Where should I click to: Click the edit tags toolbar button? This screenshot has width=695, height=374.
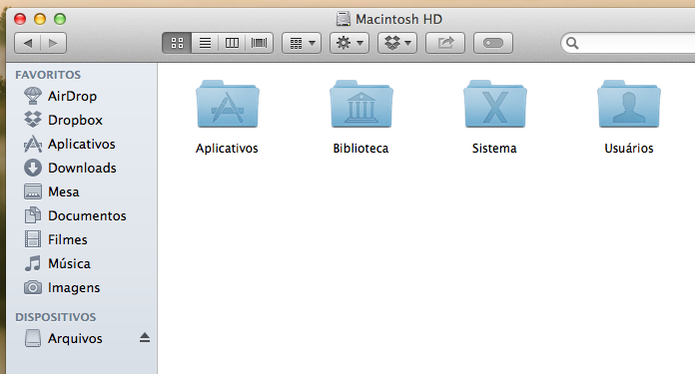[493, 43]
